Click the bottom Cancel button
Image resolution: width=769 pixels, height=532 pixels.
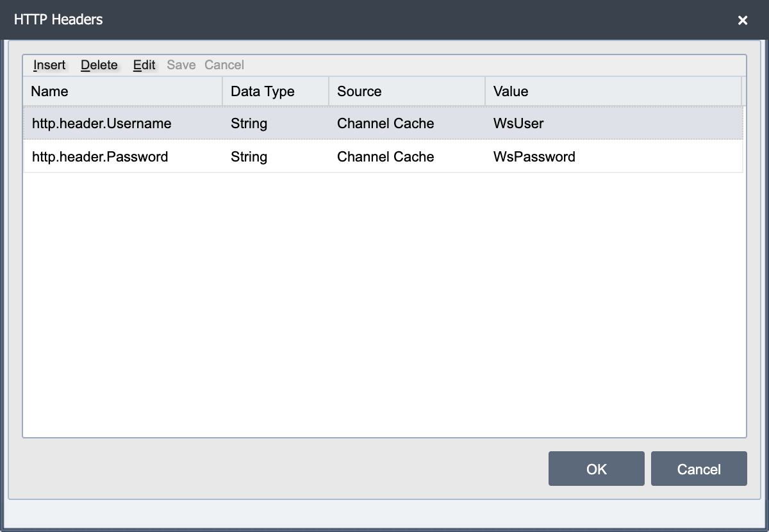699,469
